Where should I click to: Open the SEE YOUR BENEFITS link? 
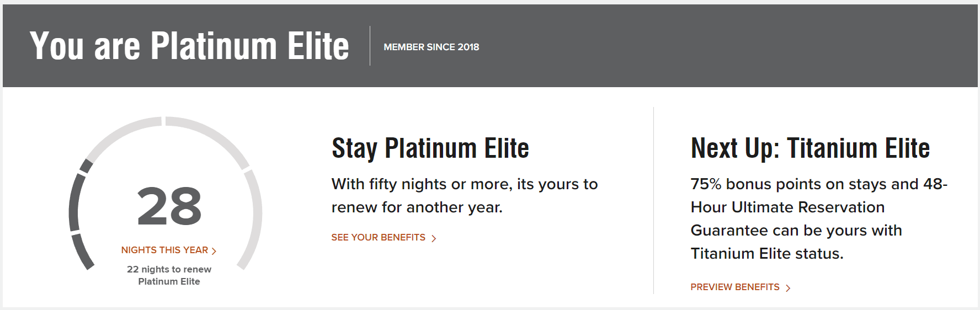click(x=378, y=237)
